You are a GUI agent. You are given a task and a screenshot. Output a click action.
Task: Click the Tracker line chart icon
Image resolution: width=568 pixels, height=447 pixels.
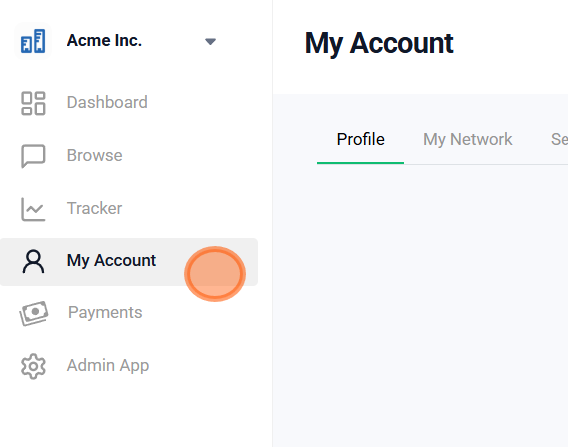33,209
